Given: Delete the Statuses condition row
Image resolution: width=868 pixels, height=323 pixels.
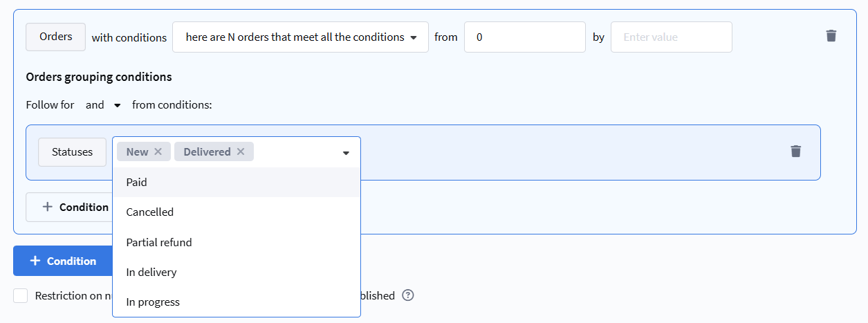Looking at the screenshot, I should pyautogui.click(x=796, y=151).
